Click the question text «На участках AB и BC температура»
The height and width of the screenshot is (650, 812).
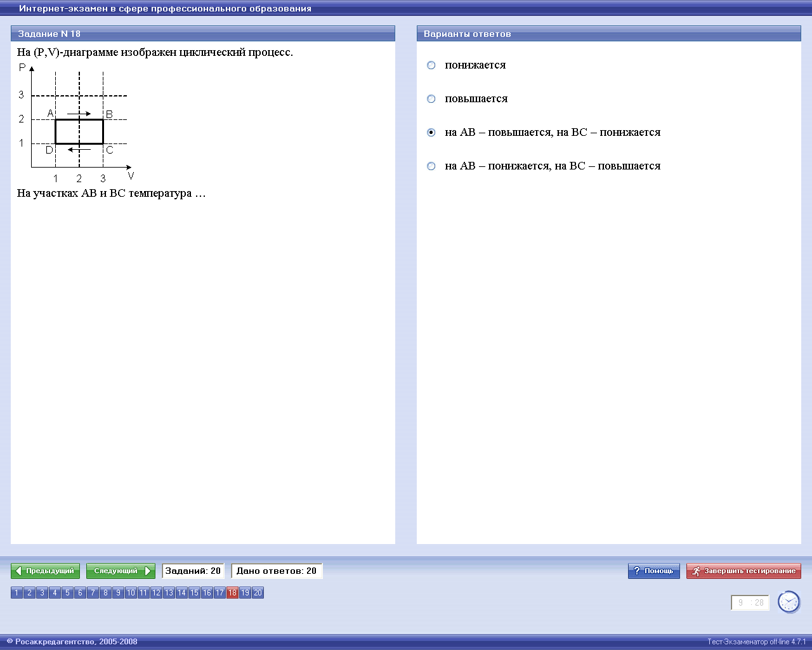(112, 194)
